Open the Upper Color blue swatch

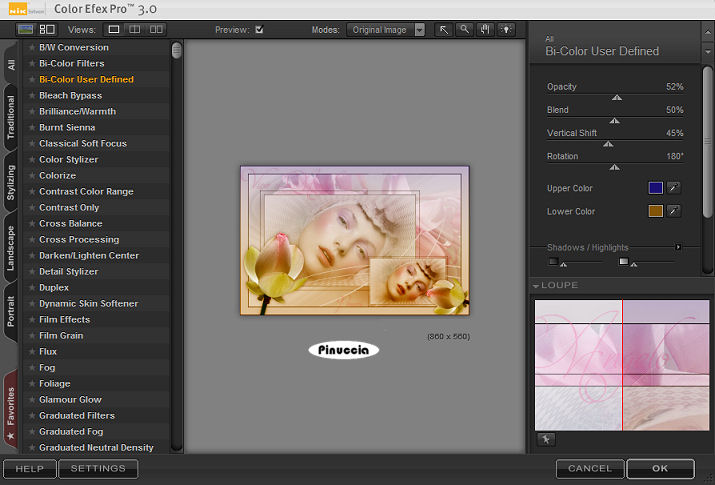tap(655, 187)
